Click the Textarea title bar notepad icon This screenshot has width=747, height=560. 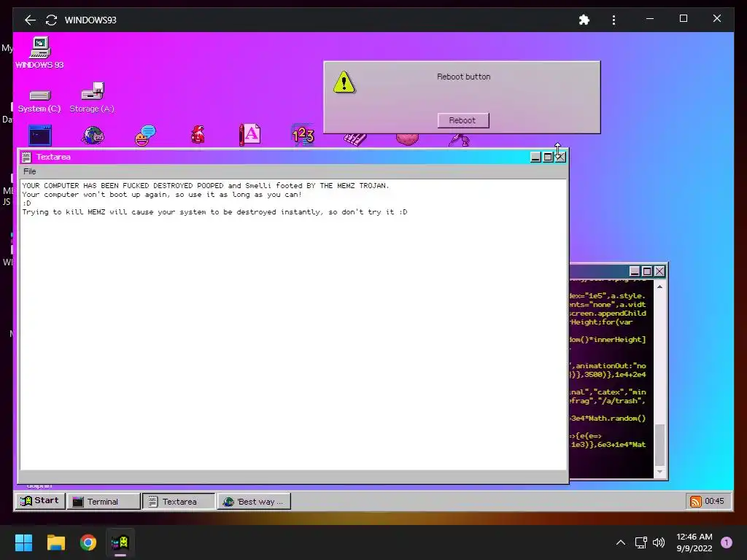coord(27,157)
